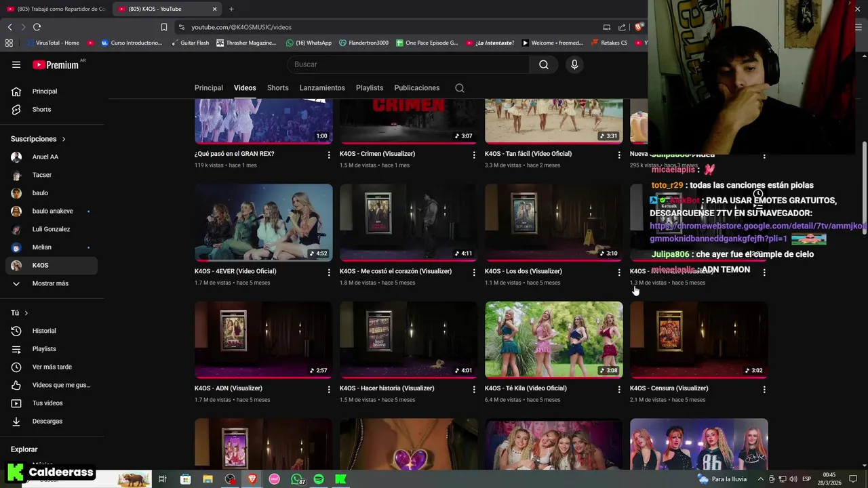Screen dimensions: 868x488
Task: Open WhatsApp from the taskbar
Action: 297,479
